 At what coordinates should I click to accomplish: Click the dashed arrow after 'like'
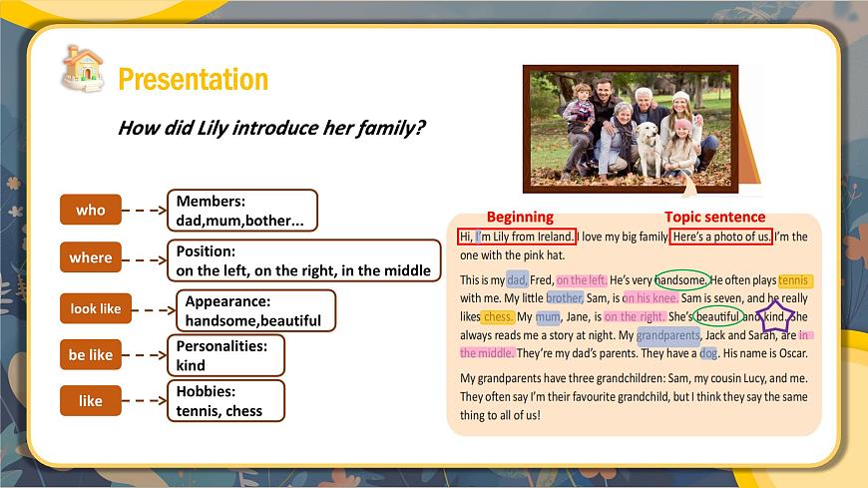coord(145,400)
